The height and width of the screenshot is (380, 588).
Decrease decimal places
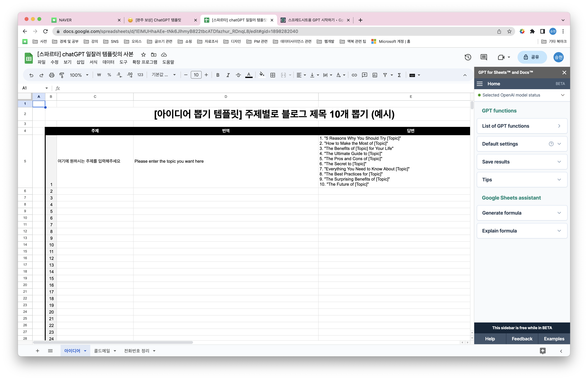tap(119, 75)
